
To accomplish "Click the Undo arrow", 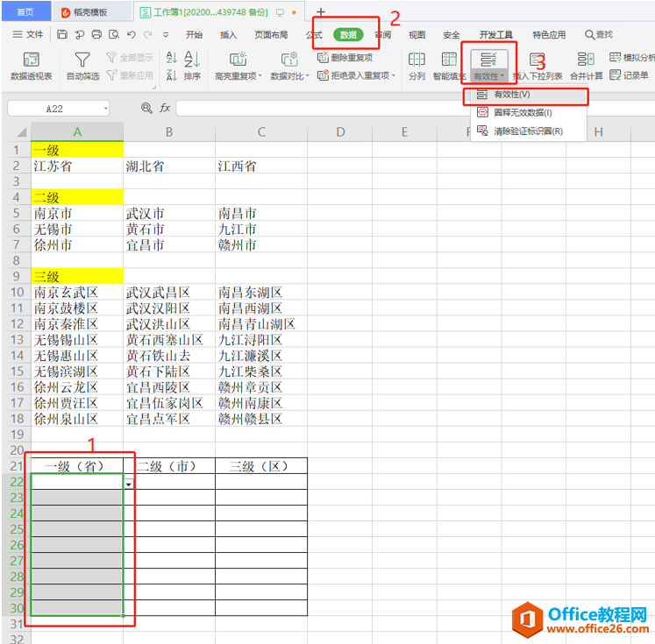I will (132, 35).
